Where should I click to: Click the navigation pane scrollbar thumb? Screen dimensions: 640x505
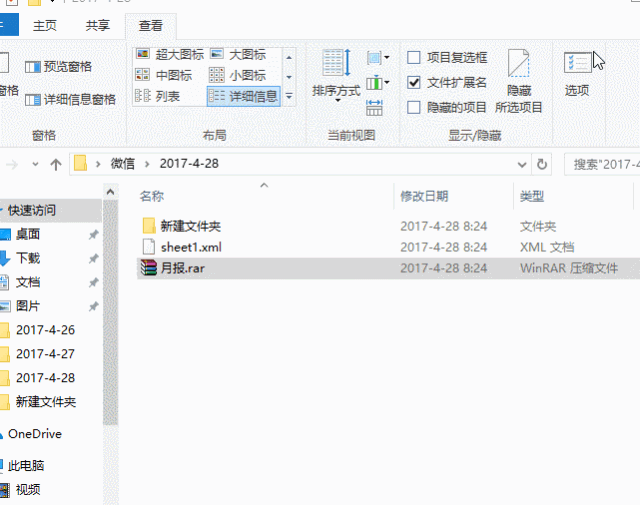tap(110, 312)
